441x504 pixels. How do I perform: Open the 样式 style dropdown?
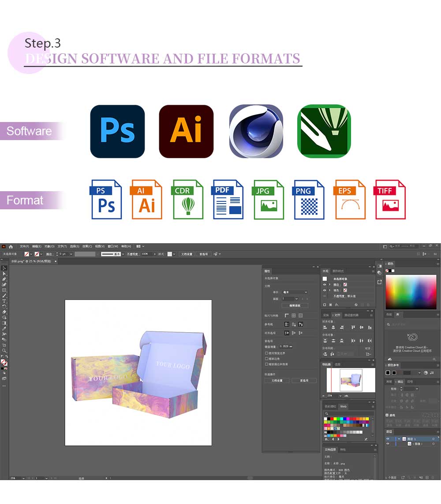click(174, 254)
